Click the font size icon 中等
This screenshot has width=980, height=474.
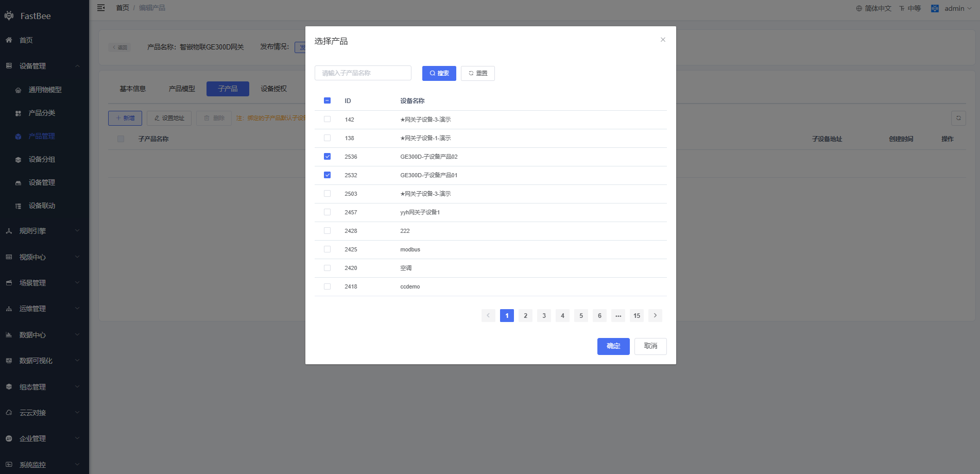[x=902, y=8]
